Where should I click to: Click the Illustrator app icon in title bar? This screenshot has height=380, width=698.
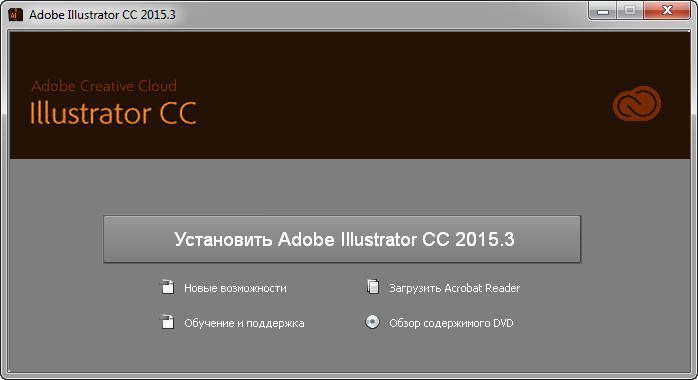(x=16, y=14)
